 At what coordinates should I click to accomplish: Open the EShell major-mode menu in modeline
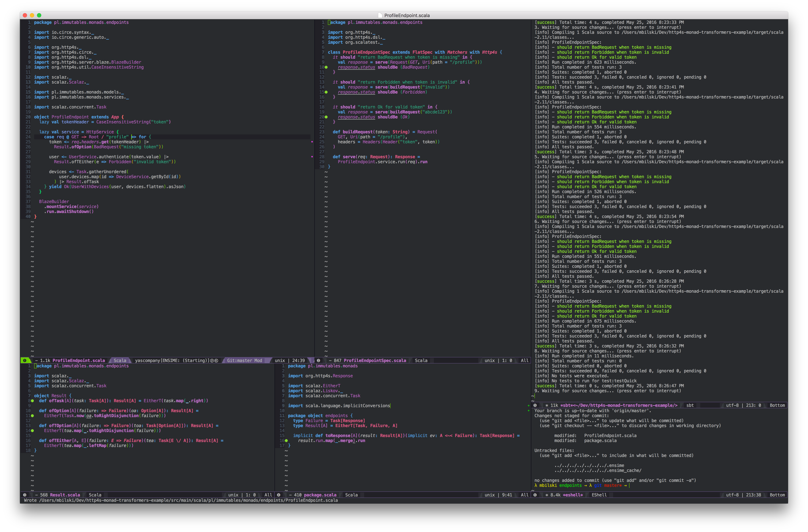click(599, 495)
